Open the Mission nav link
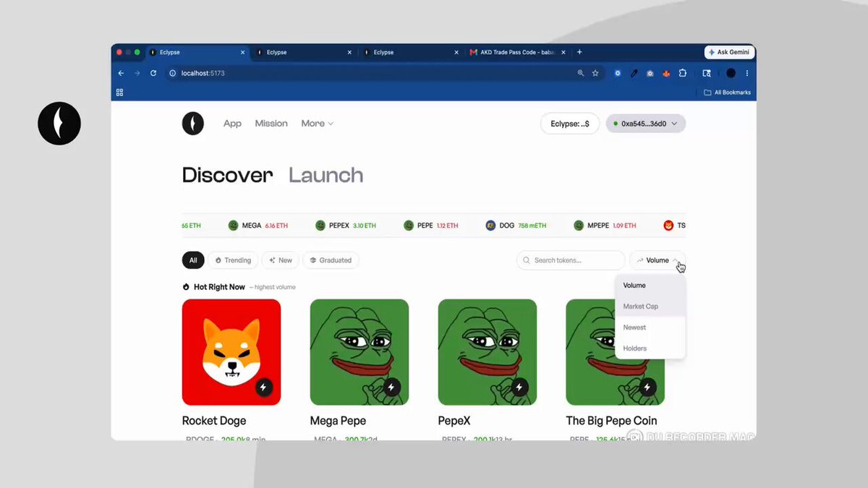Image resolution: width=868 pixels, height=488 pixels. point(271,124)
